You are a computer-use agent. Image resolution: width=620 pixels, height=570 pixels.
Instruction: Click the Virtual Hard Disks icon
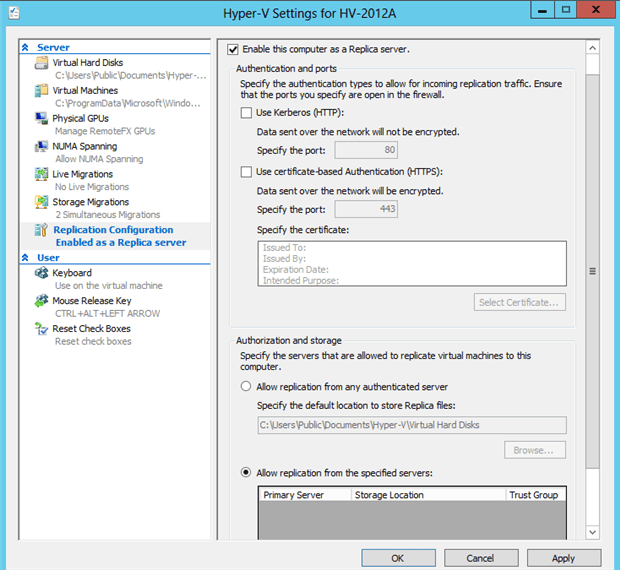point(42,63)
